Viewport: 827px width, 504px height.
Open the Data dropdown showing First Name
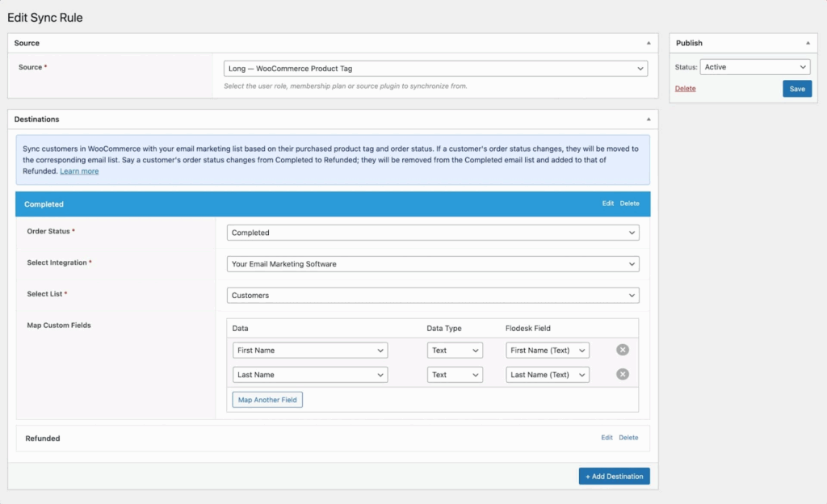tap(310, 350)
